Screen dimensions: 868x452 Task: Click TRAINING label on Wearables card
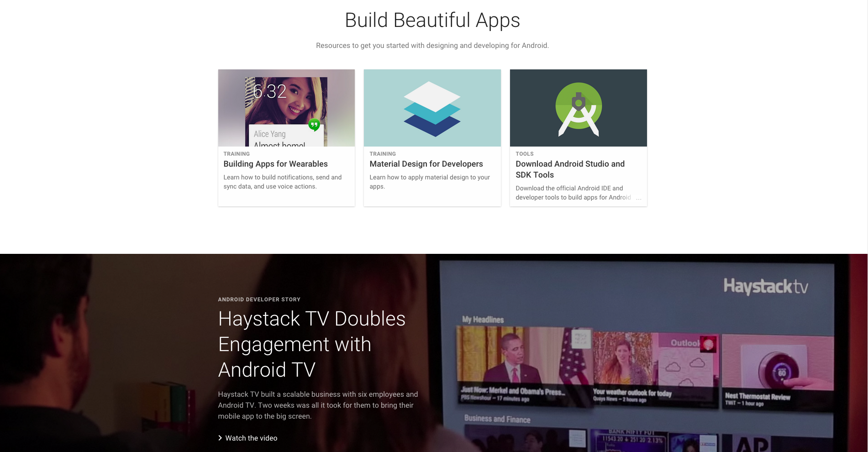pos(237,154)
